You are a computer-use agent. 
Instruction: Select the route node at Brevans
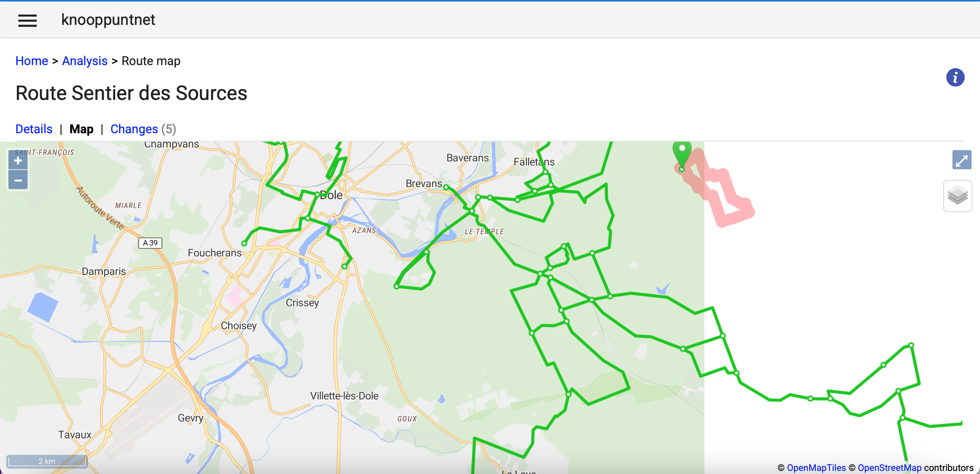pyautogui.click(x=445, y=186)
